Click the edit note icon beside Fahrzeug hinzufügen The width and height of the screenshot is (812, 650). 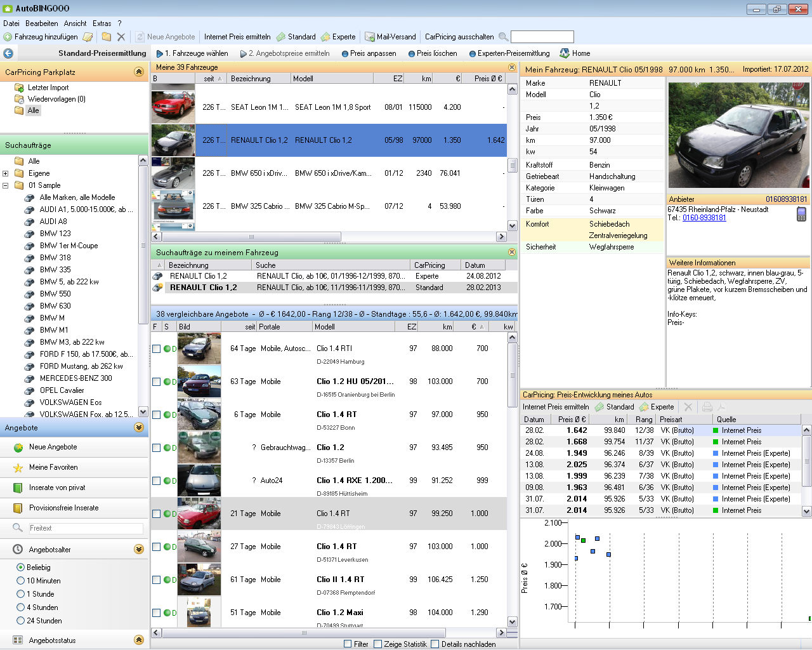pyautogui.click(x=88, y=37)
